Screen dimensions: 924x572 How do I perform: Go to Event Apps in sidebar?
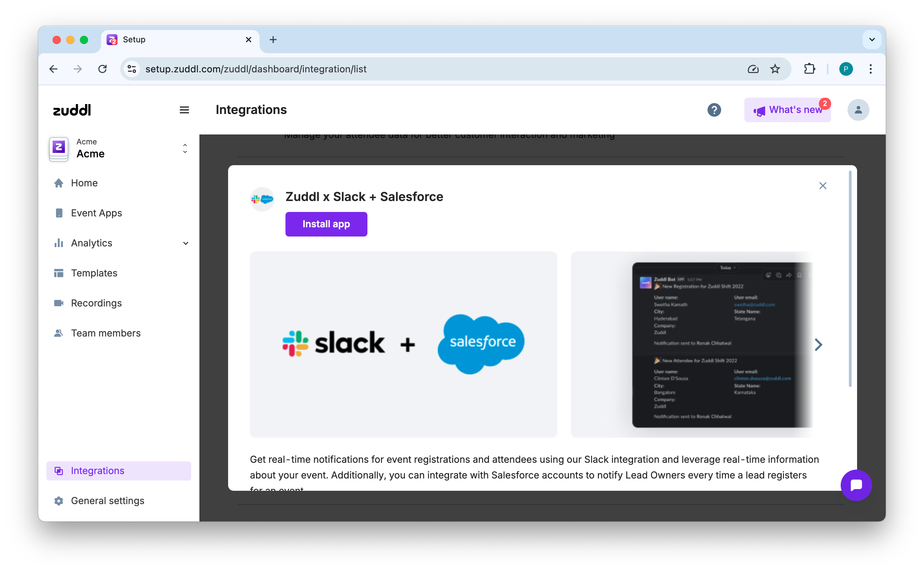96,213
